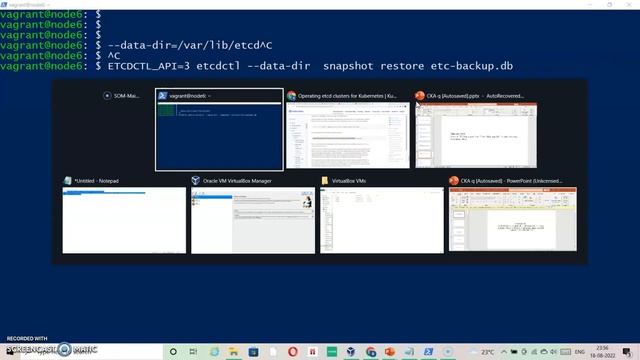Select the Oracle VM VirtualBox Manager thumbnail

pos(253,220)
